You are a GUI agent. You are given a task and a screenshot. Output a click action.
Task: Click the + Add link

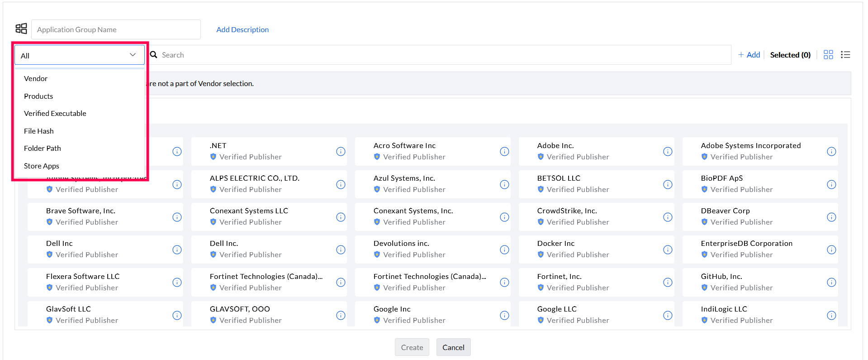(749, 55)
